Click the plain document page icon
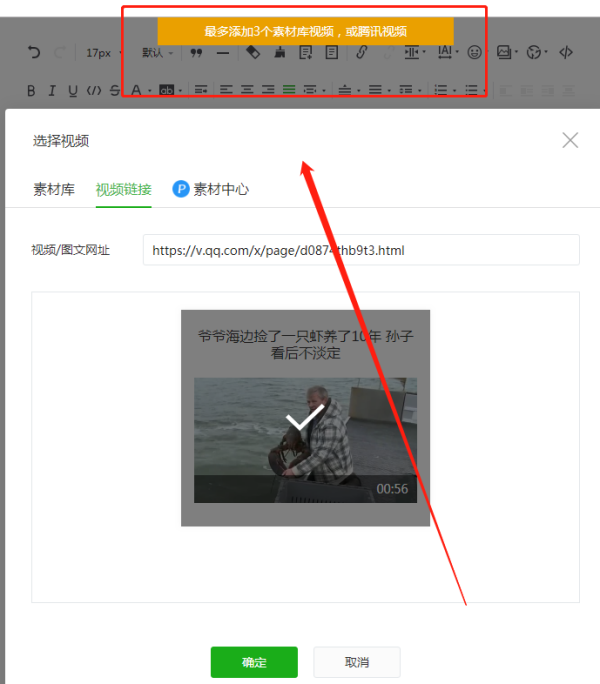Screen dimensions: 600x684 (x=332, y=52)
